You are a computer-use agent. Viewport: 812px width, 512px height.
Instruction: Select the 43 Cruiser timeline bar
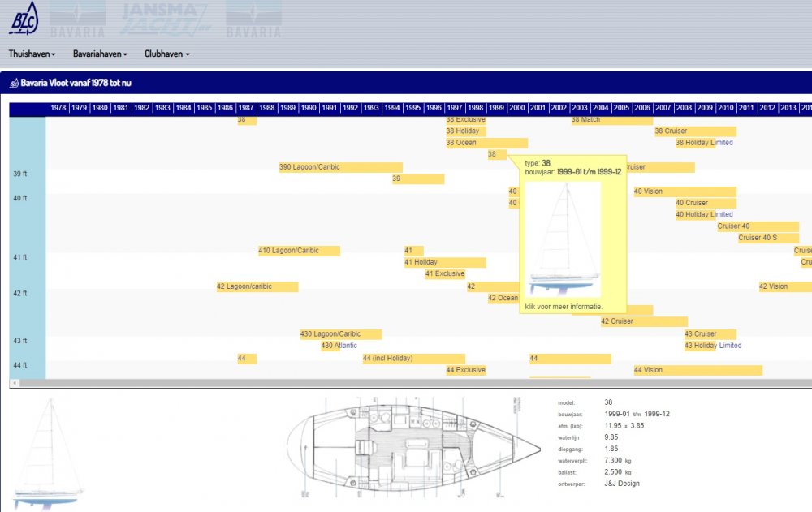pyautogui.click(x=710, y=334)
